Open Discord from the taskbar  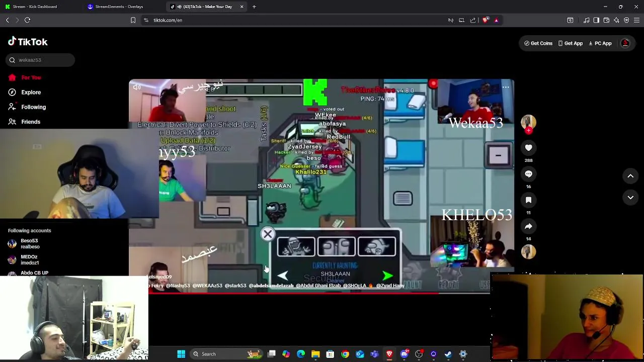coord(404,354)
